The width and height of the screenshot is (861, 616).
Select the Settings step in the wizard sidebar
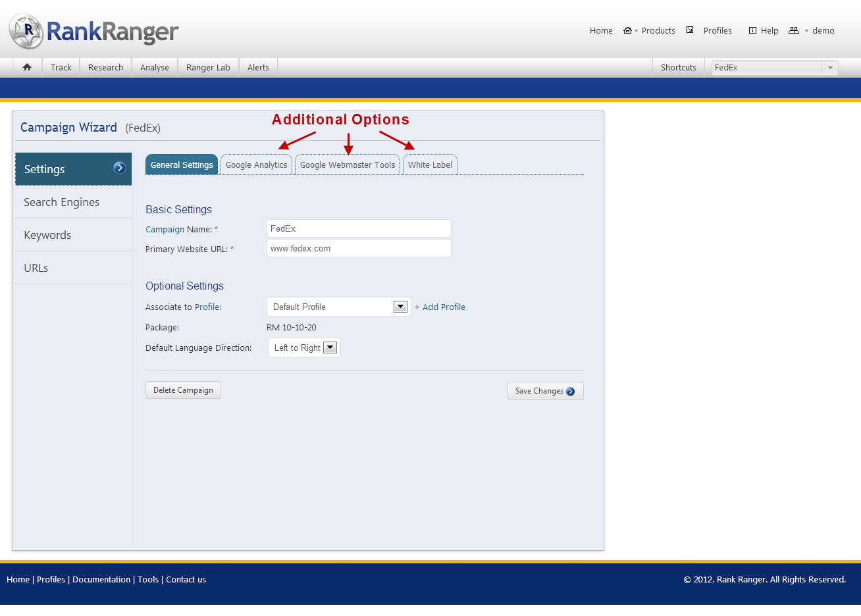tap(73, 169)
